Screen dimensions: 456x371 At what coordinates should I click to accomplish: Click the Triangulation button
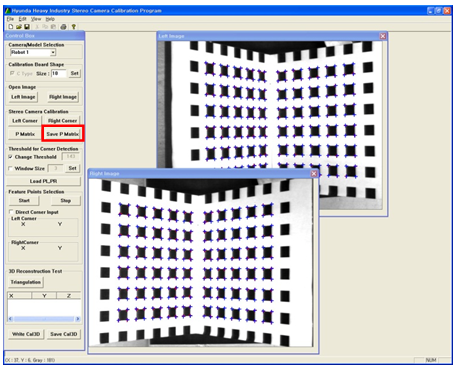(x=26, y=282)
